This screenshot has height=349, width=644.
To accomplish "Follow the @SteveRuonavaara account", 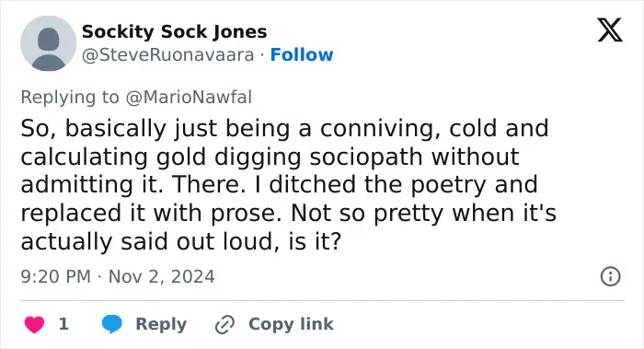I will (x=302, y=54).
